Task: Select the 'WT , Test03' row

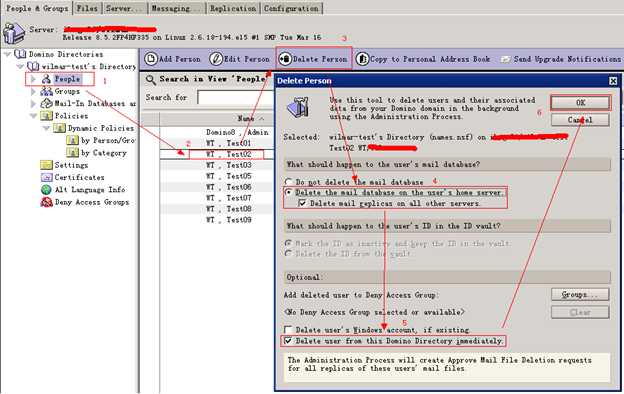Action: coord(217,165)
